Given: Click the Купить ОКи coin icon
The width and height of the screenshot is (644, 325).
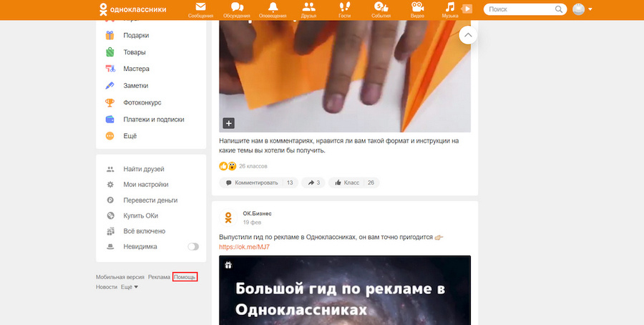Looking at the screenshot, I should [x=110, y=215].
